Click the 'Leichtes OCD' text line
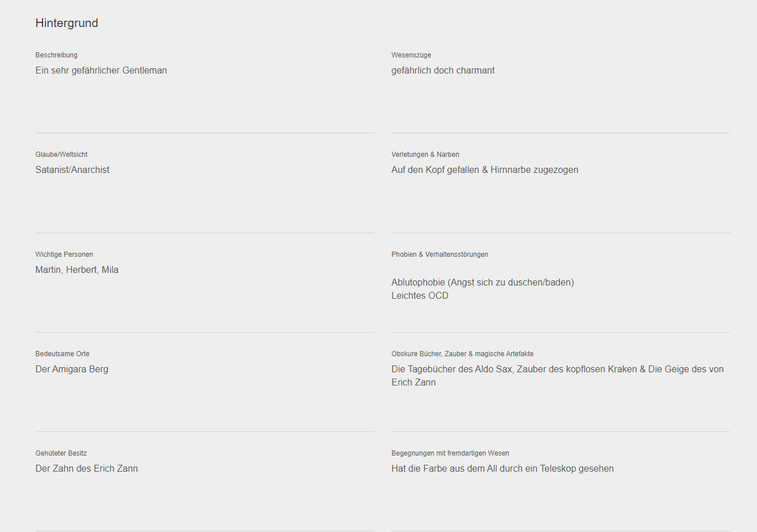The width and height of the screenshot is (757, 532). point(420,295)
